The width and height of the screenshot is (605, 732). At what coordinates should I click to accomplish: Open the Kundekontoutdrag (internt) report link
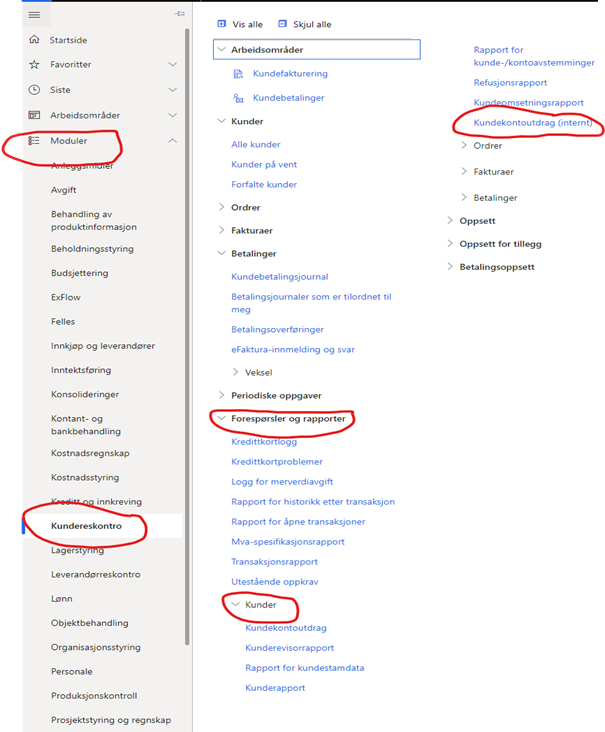[532, 123]
